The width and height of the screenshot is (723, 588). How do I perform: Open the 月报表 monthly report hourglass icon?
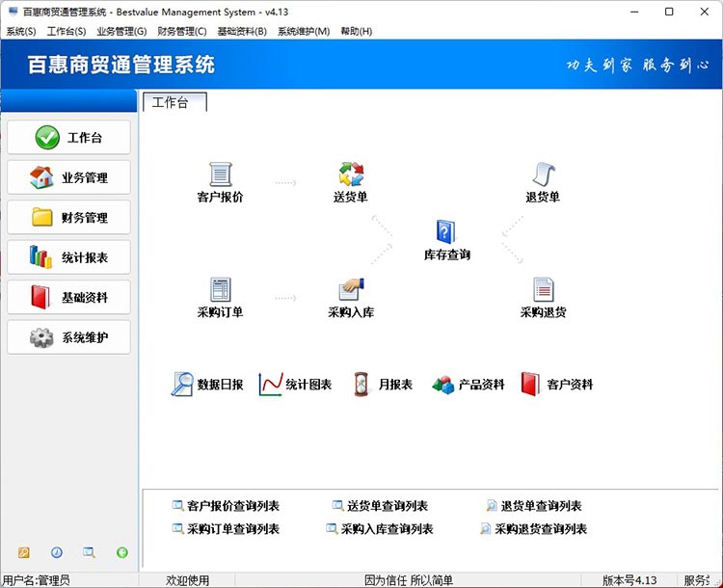[x=361, y=385]
